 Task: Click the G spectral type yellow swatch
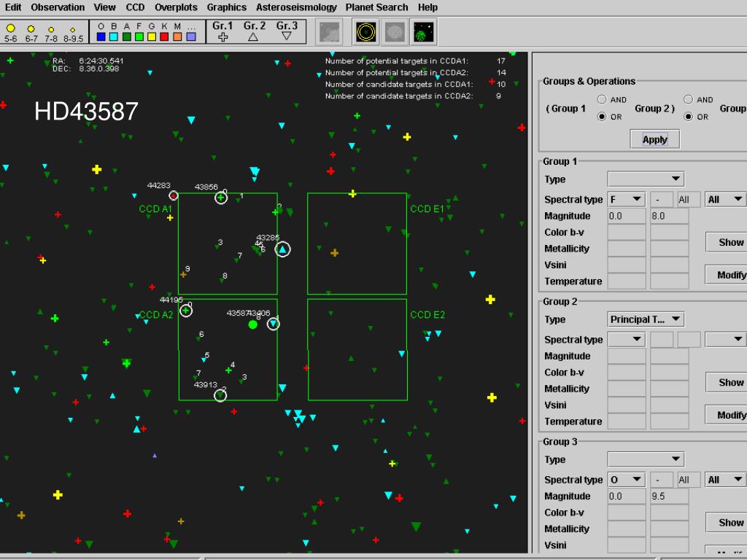pos(152,36)
